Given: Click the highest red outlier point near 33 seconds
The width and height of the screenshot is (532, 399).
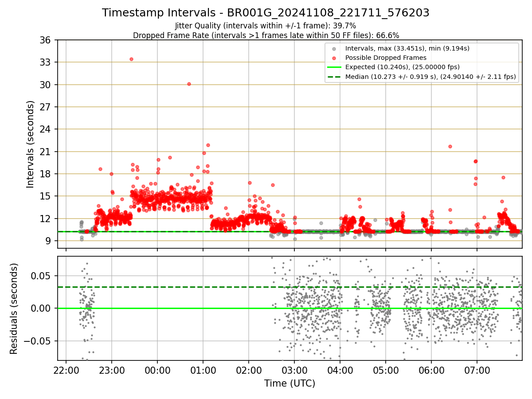Looking at the screenshot, I should tap(131, 59).
